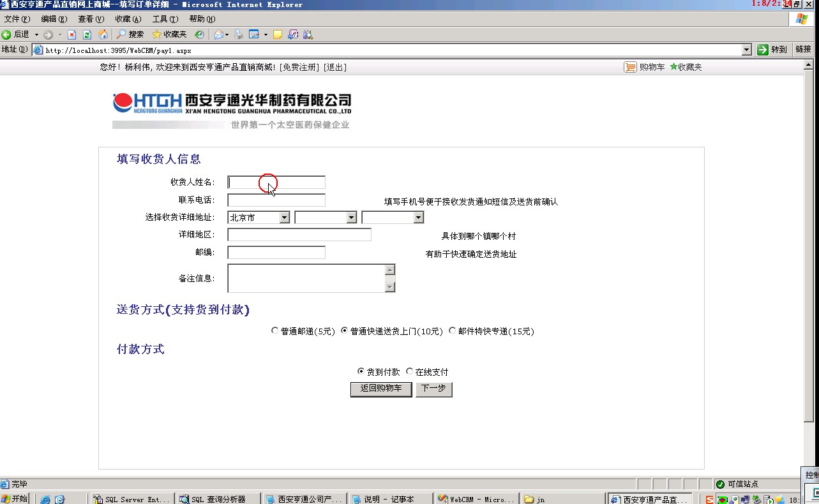Click the 链接 links toolbar label
This screenshot has height=504, width=819.
click(x=804, y=49)
